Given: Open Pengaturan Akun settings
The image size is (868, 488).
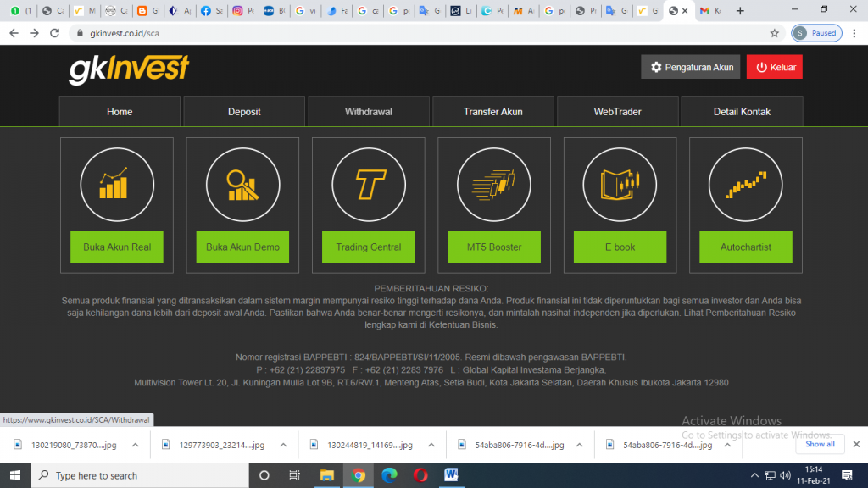Looking at the screenshot, I should pyautogui.click(x=690, y=67).
